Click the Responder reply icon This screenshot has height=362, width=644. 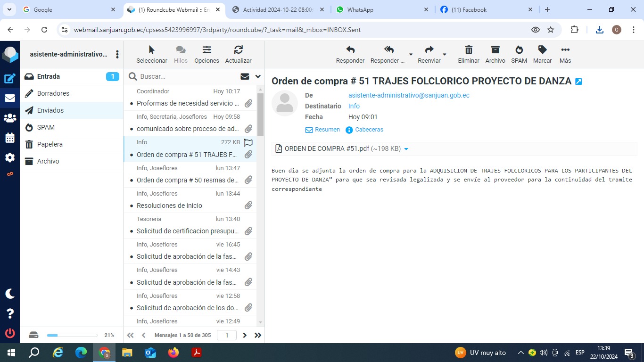350,50
